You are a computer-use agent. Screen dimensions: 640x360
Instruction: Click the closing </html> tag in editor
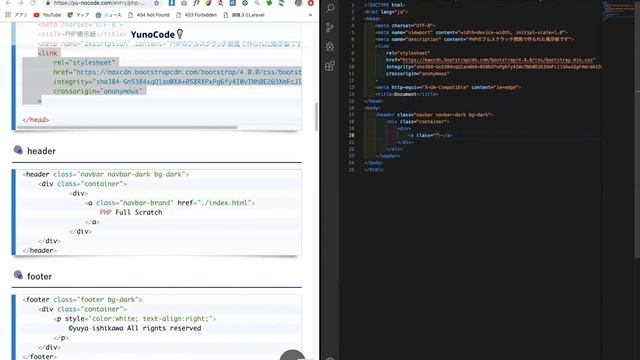tap(373, 170)
